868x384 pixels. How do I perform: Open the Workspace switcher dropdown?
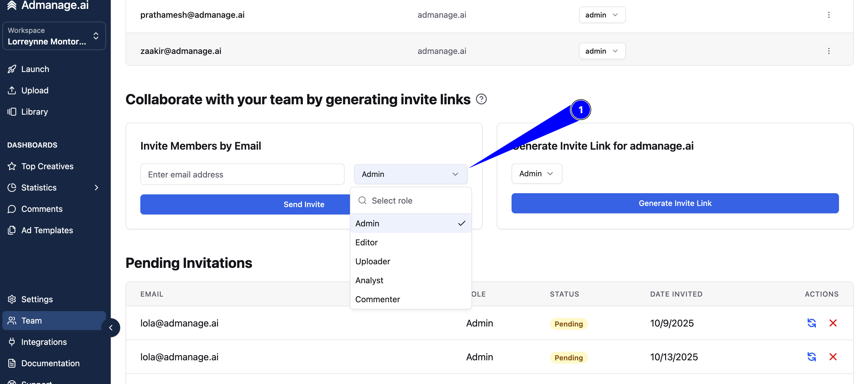point(54,36)
